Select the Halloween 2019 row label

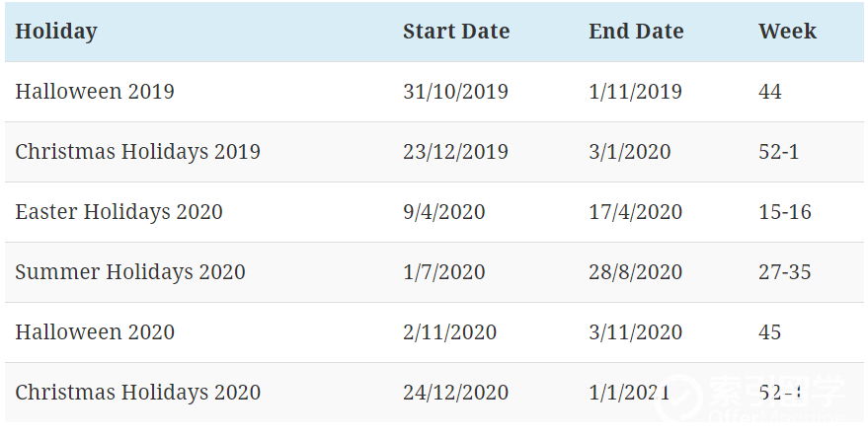[95, 92]
